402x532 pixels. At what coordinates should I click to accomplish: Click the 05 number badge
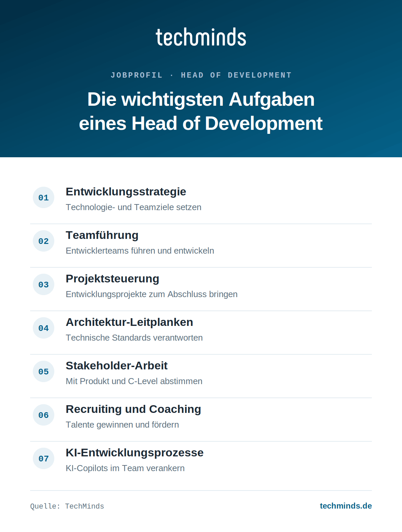pos(44,371)
